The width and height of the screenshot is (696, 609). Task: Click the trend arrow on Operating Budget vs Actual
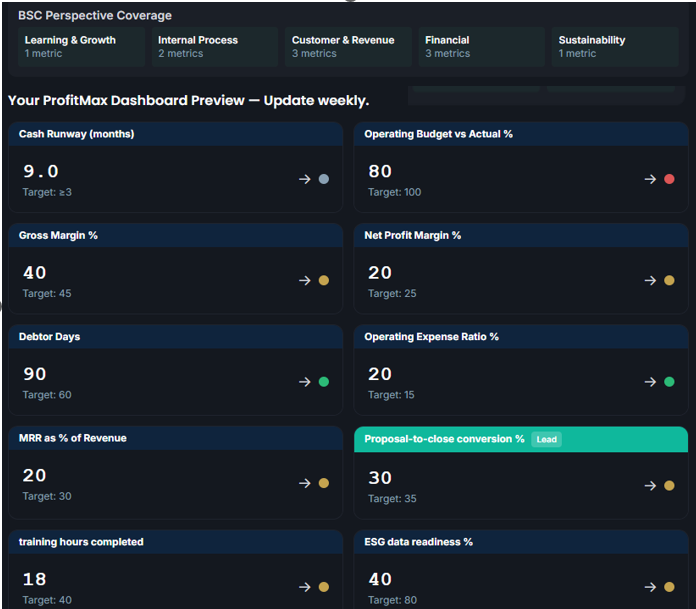coord(650,179)
